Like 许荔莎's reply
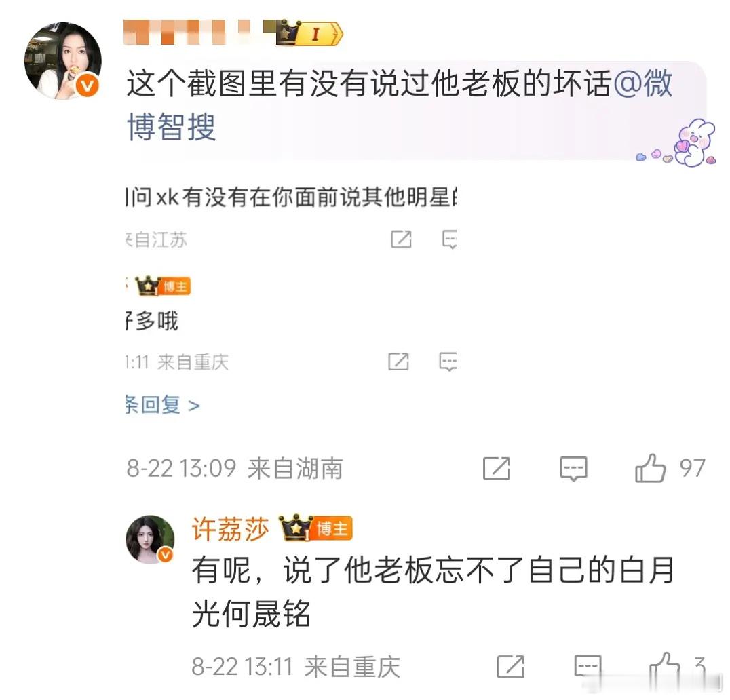Viewport: 730px width, 700px height. coord(665,667)
